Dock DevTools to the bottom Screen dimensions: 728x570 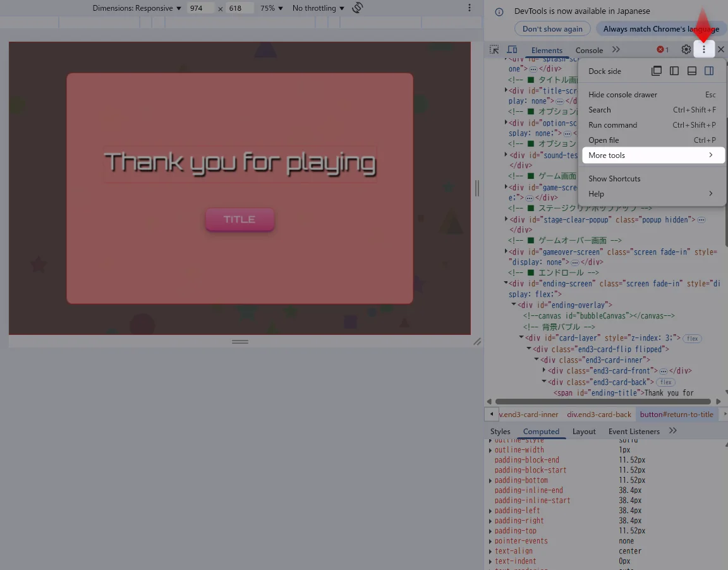pyautogui.click(x=692, y=71)
